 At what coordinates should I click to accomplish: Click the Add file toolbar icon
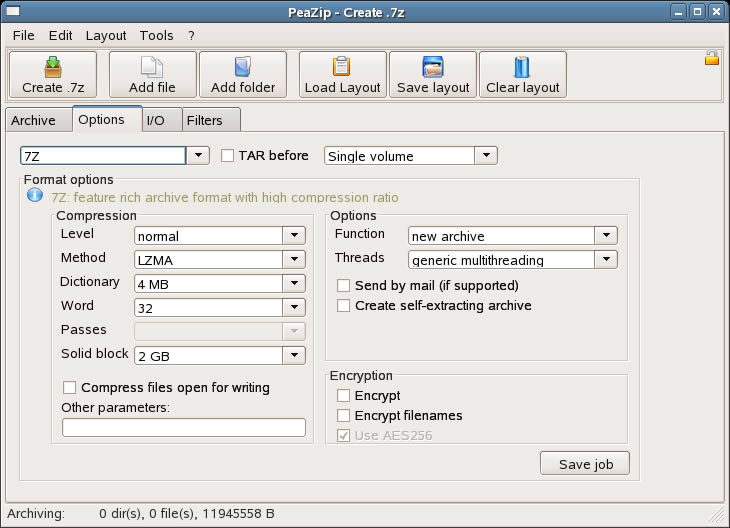coord(152,67)
